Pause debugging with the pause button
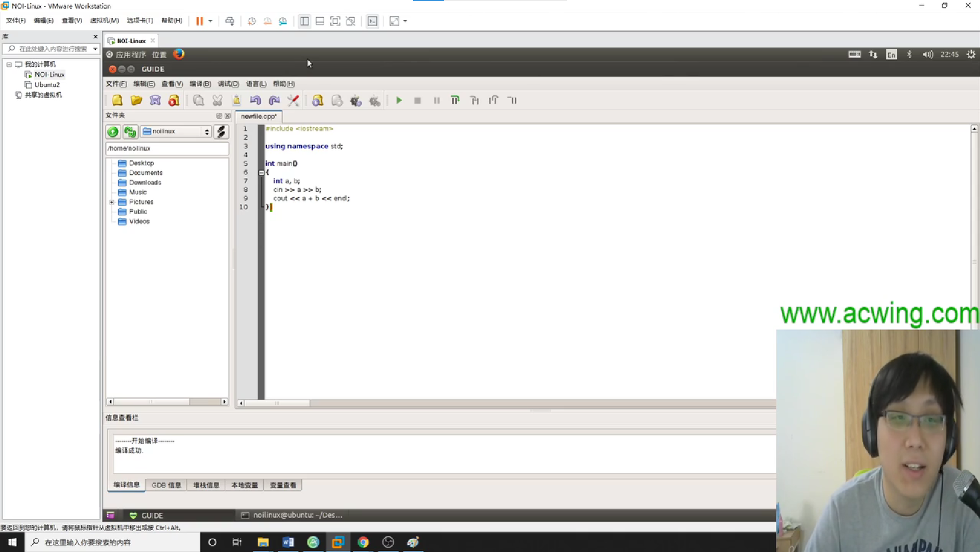Screen dimensions: 980x552 [437, 101]
